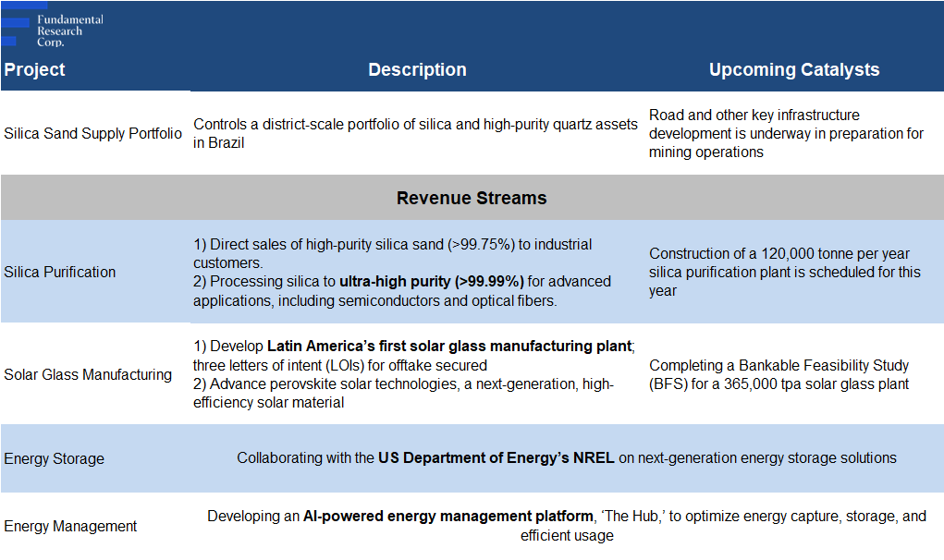Select the direct sales of high-purity silica text
The height and width of the screenshot is (560, 944).
coord(405,253)
